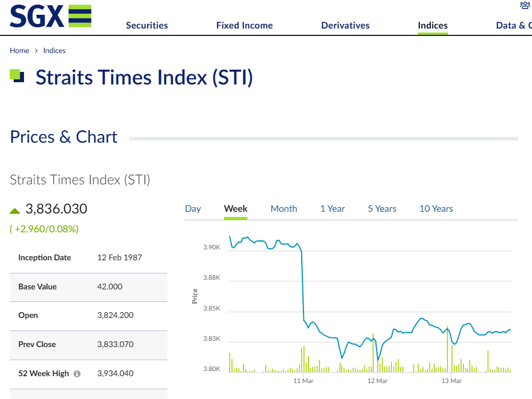Show the Month chart view
Screen dimensions: 532x399
point(283,209)
